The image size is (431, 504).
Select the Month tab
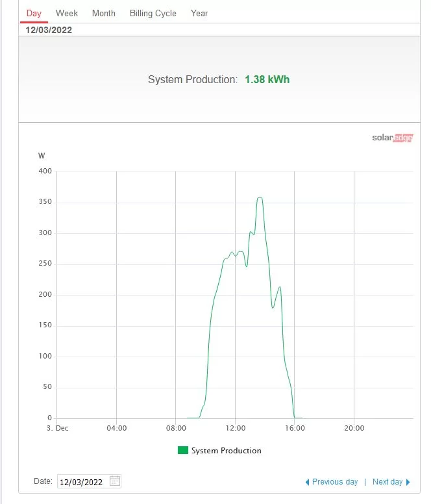[x=103, y=13]
